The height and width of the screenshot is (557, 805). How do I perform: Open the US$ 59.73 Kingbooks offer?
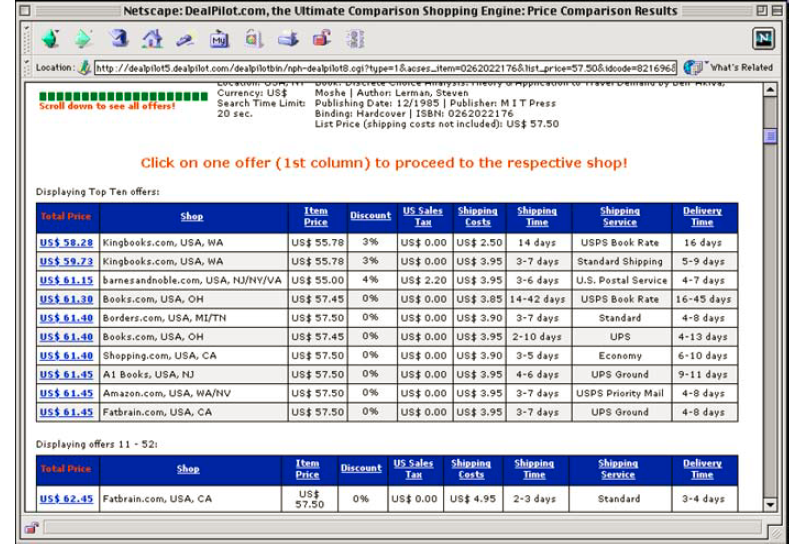click(66, 262)
